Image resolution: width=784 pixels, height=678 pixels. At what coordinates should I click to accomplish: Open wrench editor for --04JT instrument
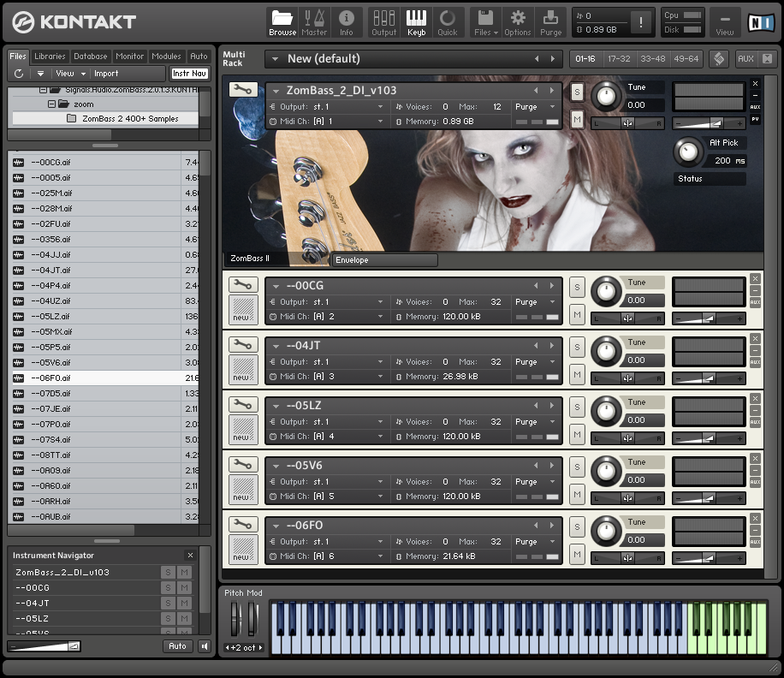243,344
